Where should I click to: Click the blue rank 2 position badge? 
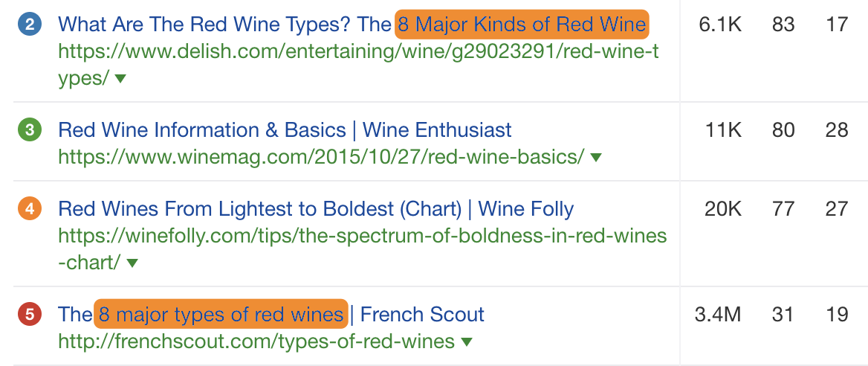tap(30, 25)
